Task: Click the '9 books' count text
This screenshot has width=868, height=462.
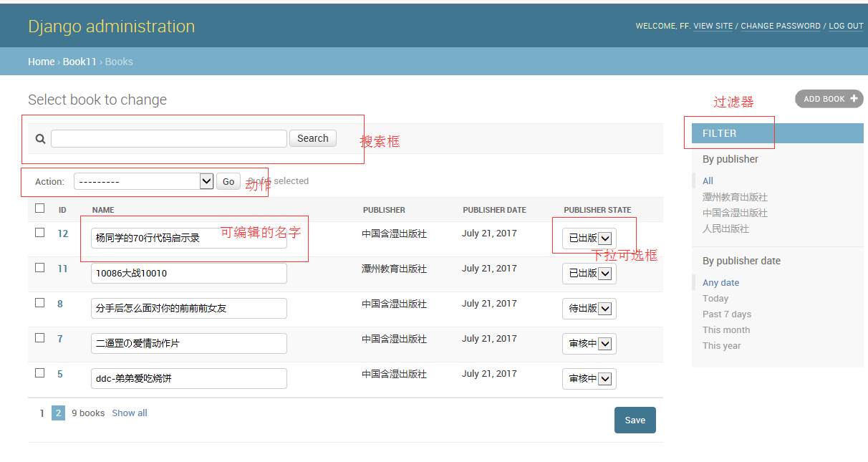Action: tap(88, 413)
